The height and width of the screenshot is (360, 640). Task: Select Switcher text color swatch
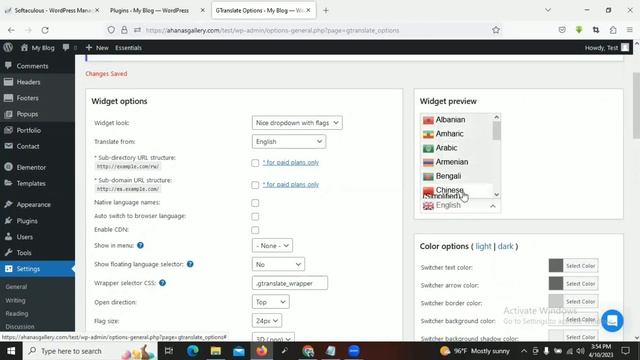pyautogui.click(x=556, y=266)
